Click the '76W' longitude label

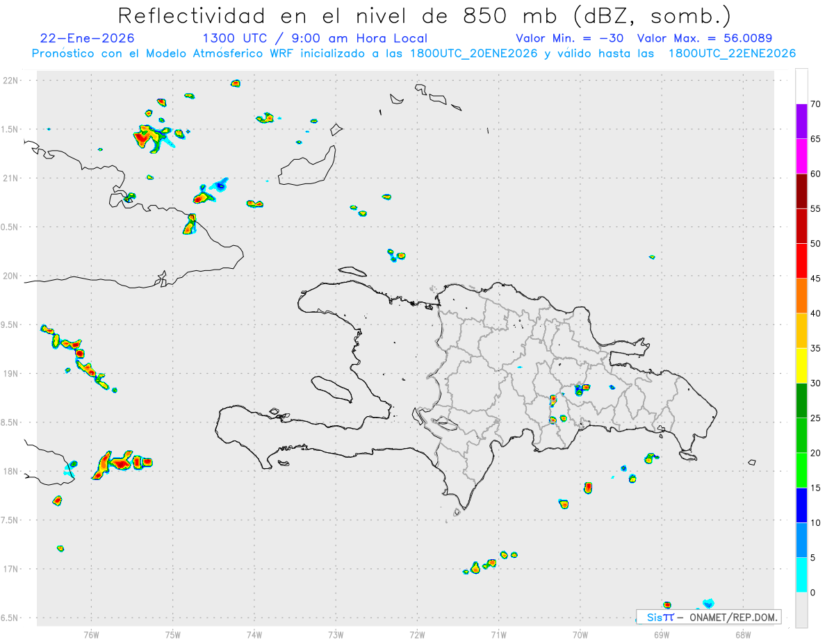tap(91, 634)
